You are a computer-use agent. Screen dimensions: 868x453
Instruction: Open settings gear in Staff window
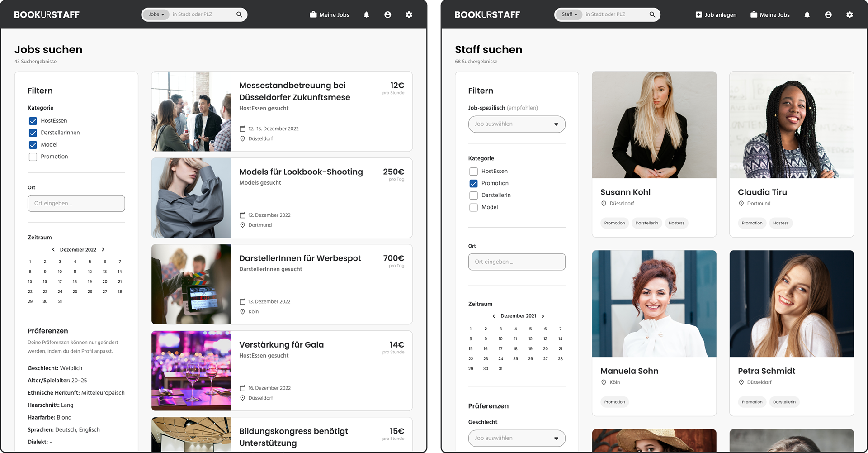849,15
